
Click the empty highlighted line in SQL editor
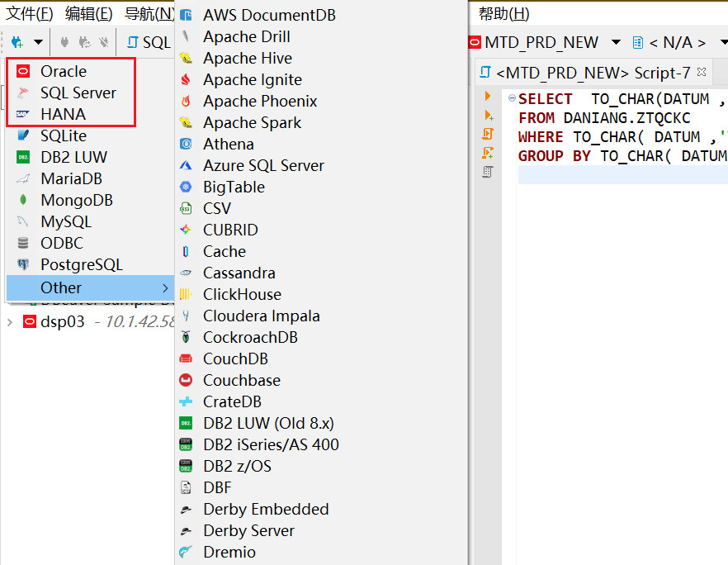[619, 175]
